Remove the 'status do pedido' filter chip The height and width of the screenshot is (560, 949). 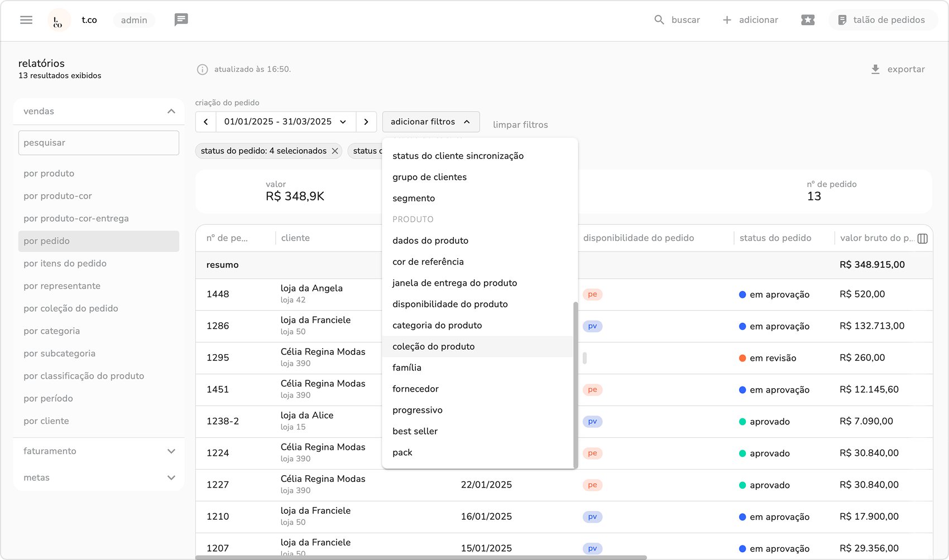point(335,151)
